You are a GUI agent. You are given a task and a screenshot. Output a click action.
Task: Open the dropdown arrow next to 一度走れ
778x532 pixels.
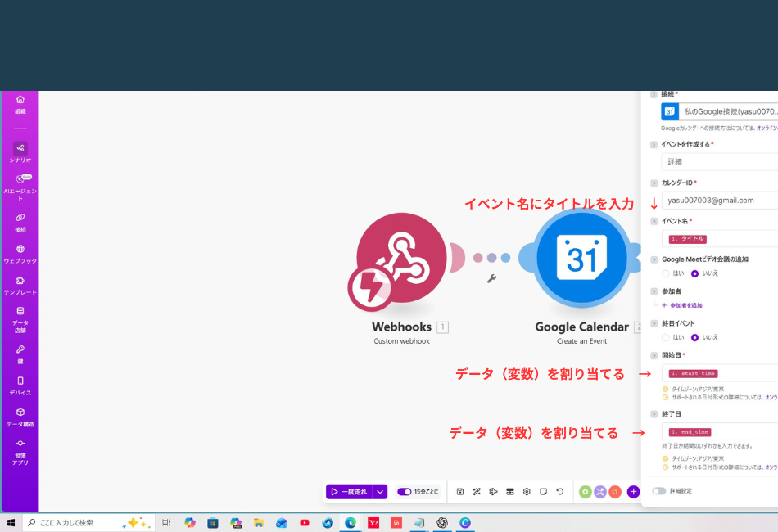379,491
